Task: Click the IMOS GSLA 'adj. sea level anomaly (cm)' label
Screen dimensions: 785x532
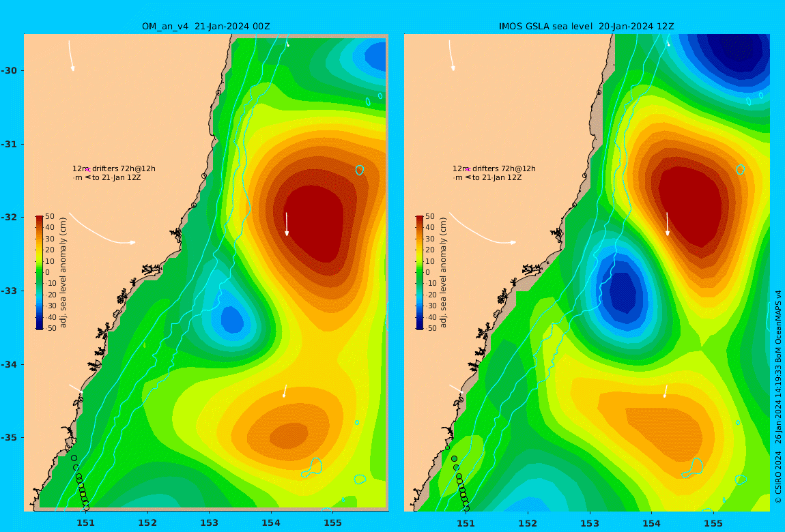Action: point(443,273)
